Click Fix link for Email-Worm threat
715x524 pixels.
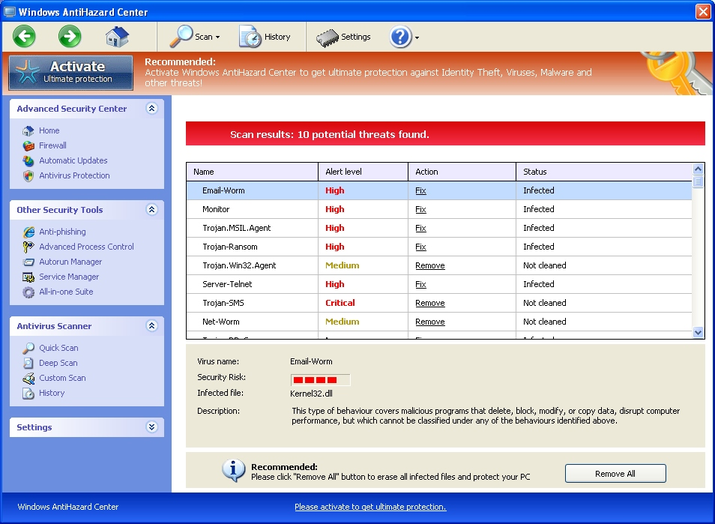(x=421, y=191)
